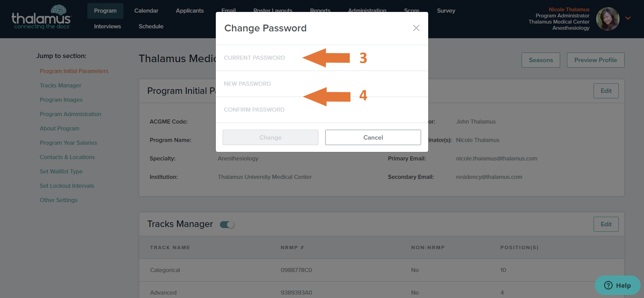Open the Help widget
644x298 pixels.
617,285
